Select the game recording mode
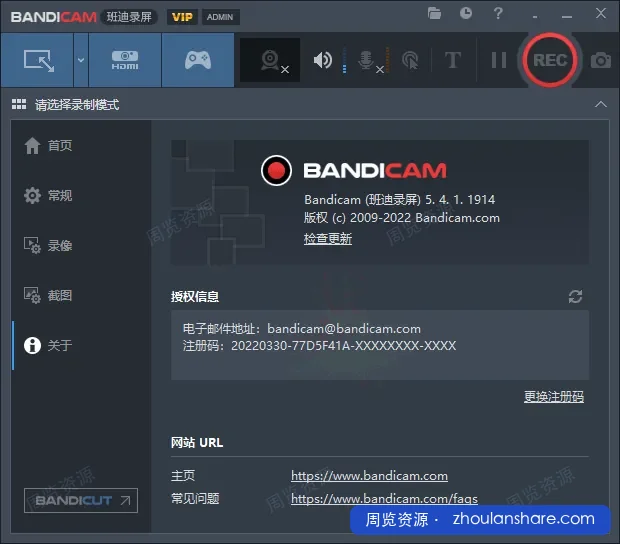 point(198,60)
